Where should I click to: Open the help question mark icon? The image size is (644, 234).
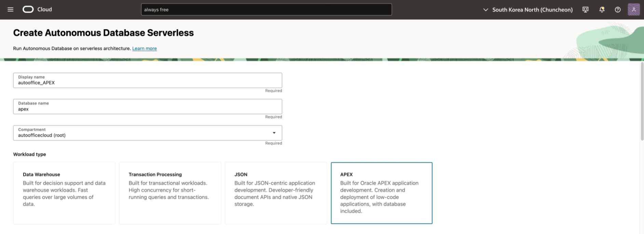click(618, 10)
